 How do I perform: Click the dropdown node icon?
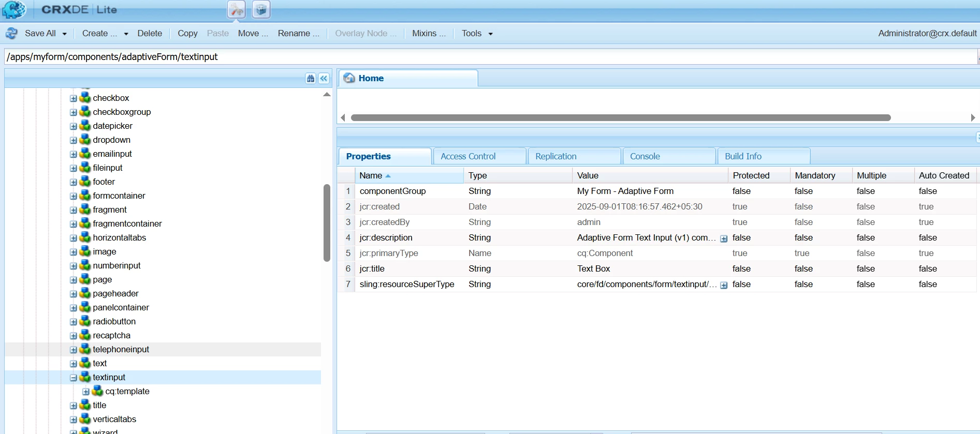[85, 140]
